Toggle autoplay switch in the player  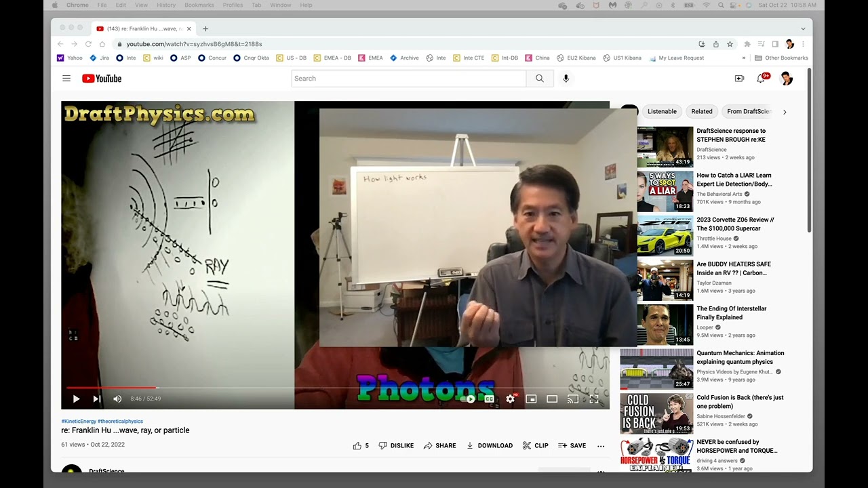tap(468, 399)
